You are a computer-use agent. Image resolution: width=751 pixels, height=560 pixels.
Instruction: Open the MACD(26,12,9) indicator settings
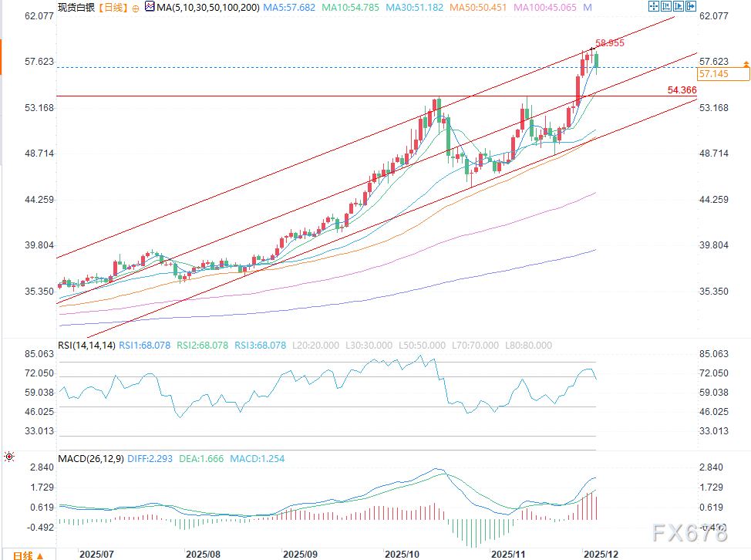(92, 458)
